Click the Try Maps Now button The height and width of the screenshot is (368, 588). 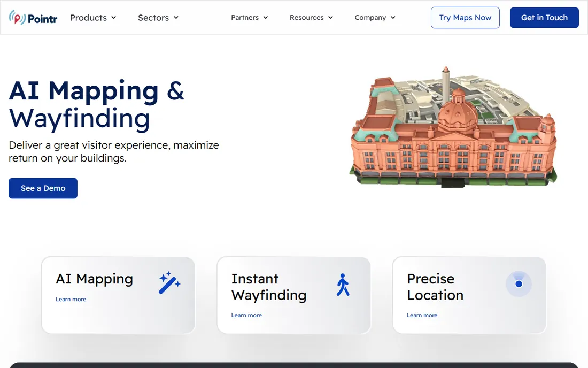465,18
